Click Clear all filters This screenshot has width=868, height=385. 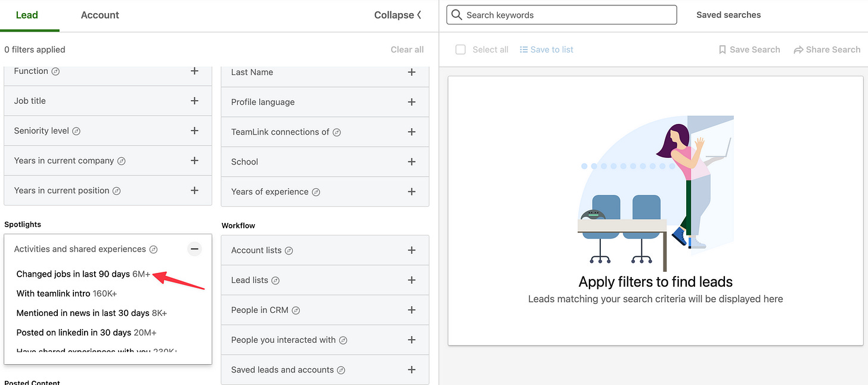(x=407, y=49)
